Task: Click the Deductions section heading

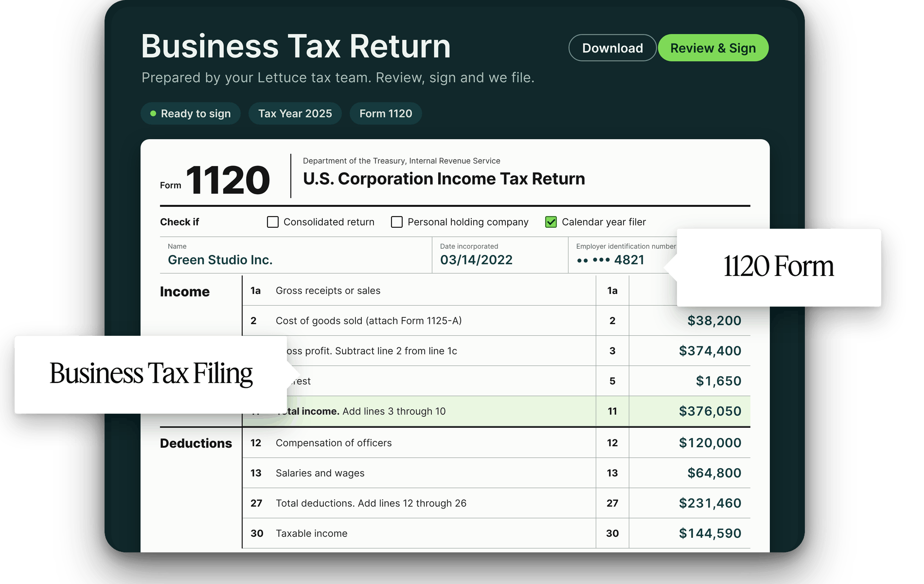Action: point(196,443)
